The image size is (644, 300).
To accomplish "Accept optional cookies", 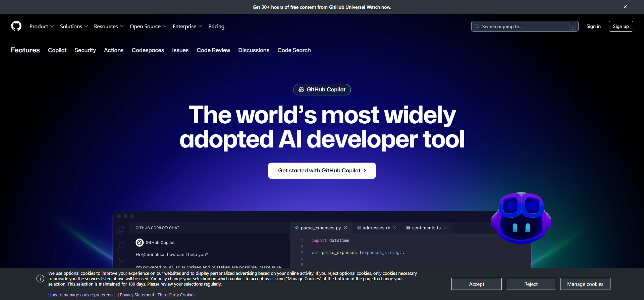I will 477,284.
